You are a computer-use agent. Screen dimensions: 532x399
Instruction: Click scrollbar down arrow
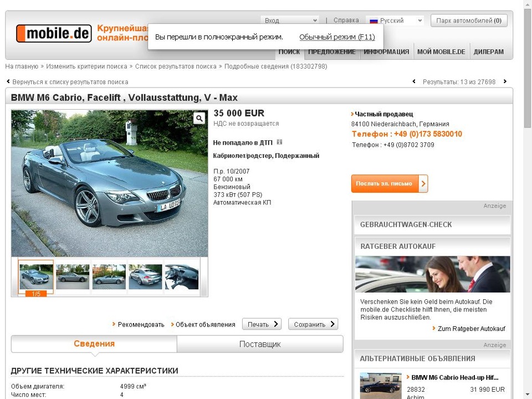tap(528, 396)
